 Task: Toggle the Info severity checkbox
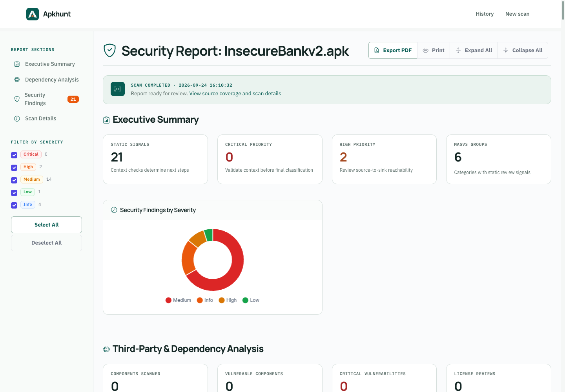pos(14,205)
